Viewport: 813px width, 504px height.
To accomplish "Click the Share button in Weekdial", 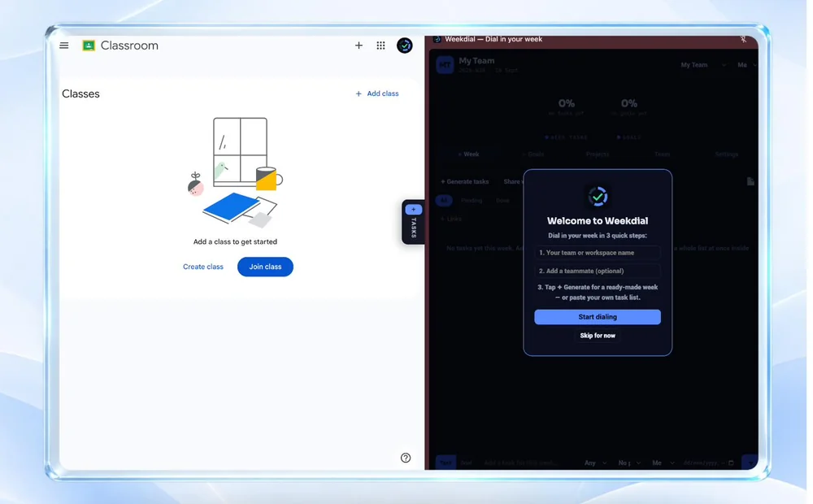I will click(x=513, y=181).
